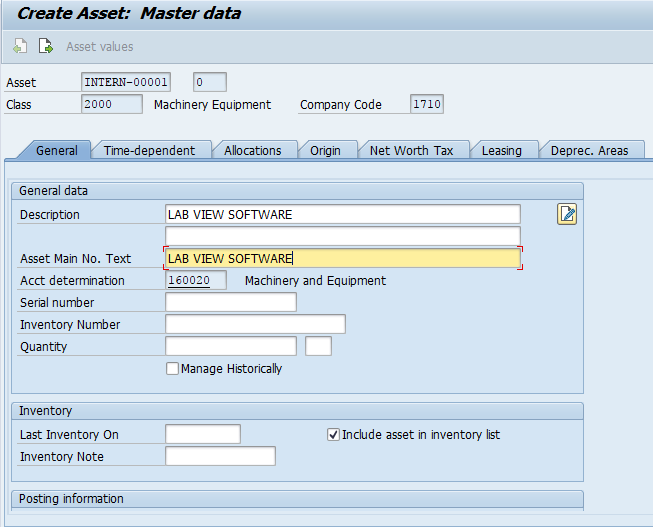Go to the Origin tab

pyautogui.click(x=325, y=150)
